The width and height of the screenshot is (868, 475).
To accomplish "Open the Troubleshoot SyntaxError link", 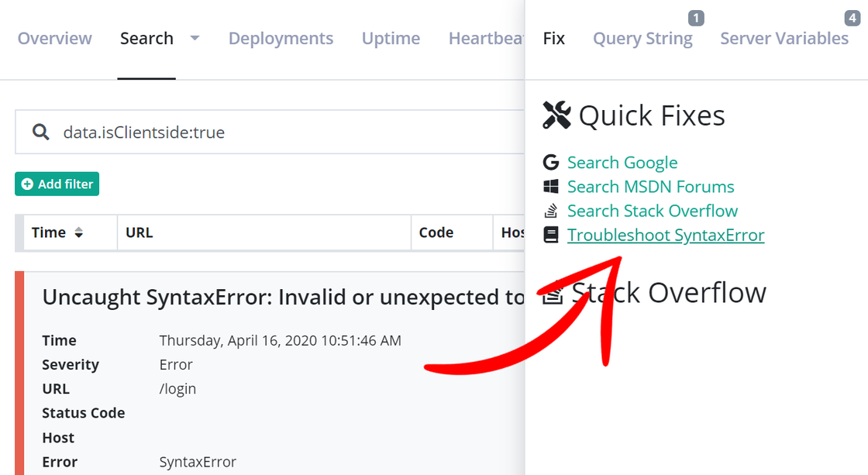I will 666,235.
